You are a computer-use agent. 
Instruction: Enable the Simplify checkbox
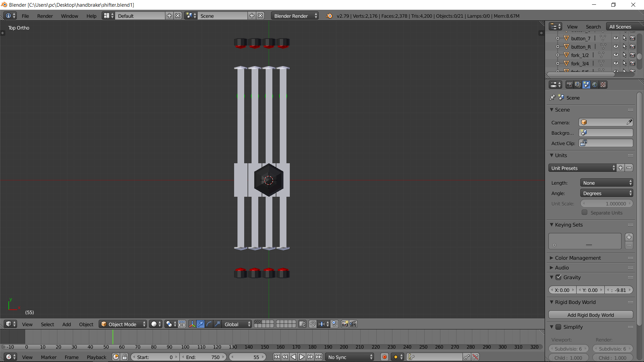(558, 327)
